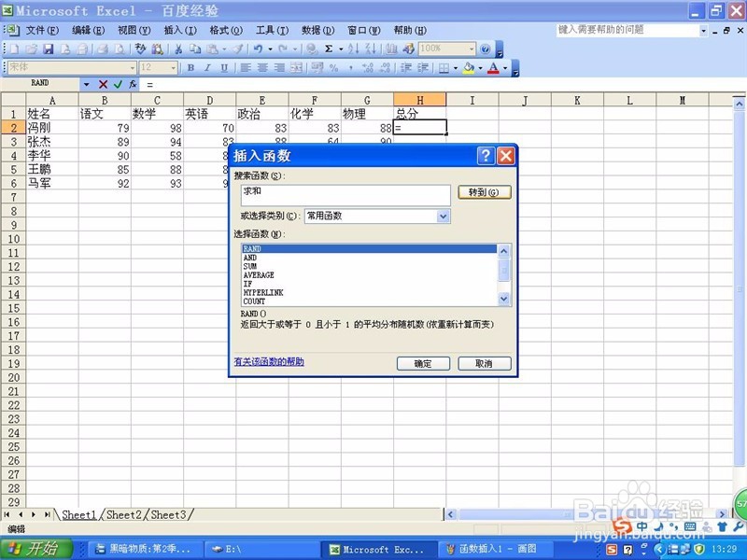
Task: Click the 取消 button in dialog
Action: [x=484, y=364]
